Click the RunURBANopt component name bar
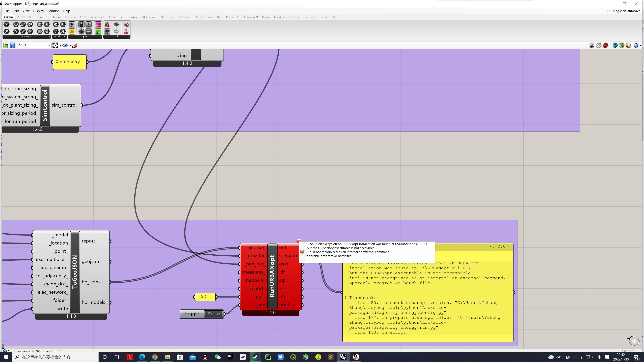Viewport: 644px width, 362px height. [x=272, y=276]
